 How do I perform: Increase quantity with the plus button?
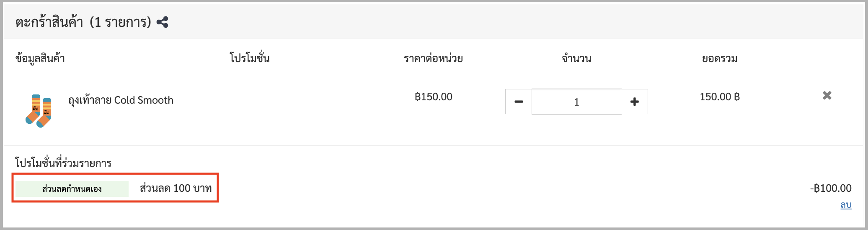coord(634,102)
